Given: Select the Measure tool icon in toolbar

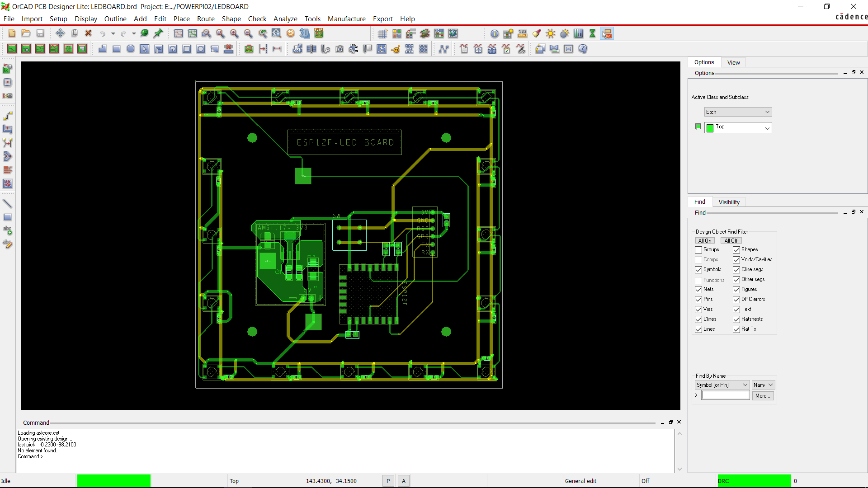Looking at the screenshot, I should (523, 33).
